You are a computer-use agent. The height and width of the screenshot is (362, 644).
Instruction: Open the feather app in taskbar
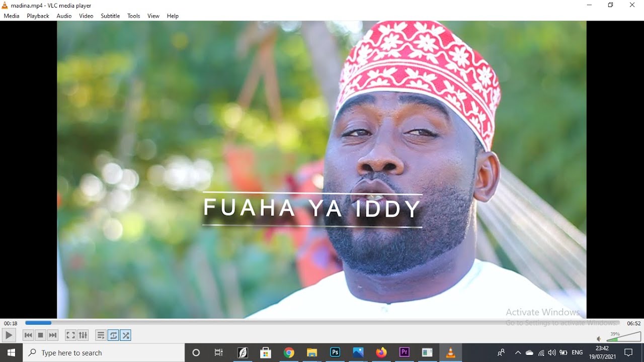click(243, 352)
